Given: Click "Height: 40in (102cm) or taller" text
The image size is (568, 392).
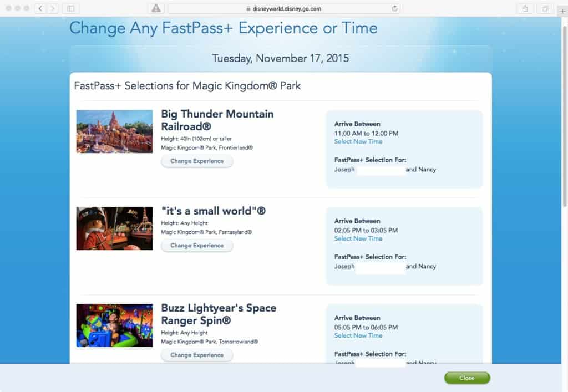Looking at the screenshot, I should tap(196, 139).
